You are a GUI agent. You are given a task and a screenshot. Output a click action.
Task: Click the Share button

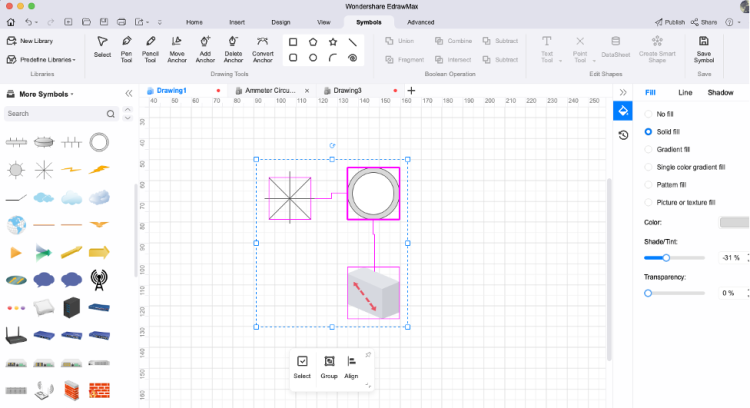(x=704, y=22)
